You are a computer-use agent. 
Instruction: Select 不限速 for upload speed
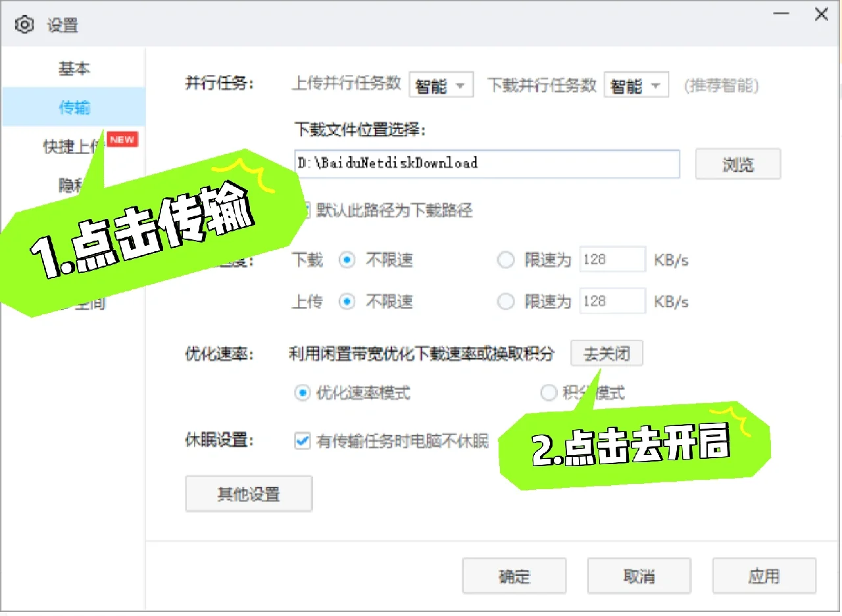click(x=347, y=301)
